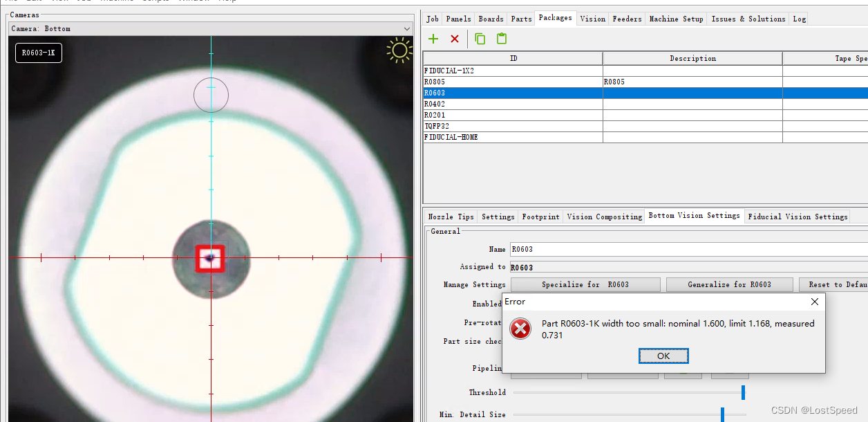Switch to the Panels tab
Image resolution: width=868 pixels, height=422 pixels.
click(458, 19)
